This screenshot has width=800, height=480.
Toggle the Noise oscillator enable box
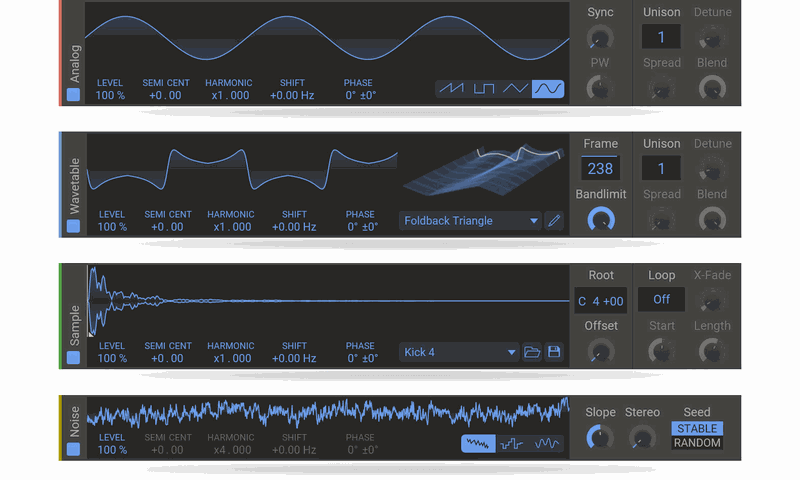[x=73, y=449]
